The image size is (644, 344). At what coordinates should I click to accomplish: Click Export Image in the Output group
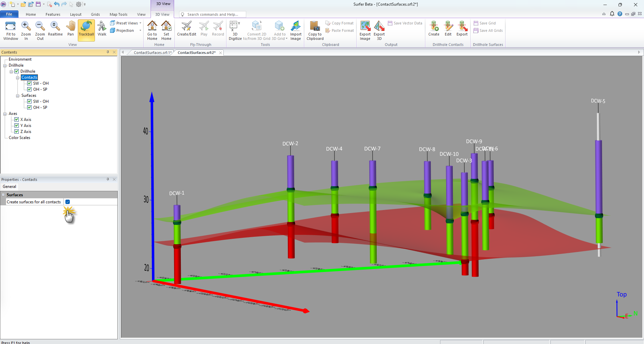[365, 29]
